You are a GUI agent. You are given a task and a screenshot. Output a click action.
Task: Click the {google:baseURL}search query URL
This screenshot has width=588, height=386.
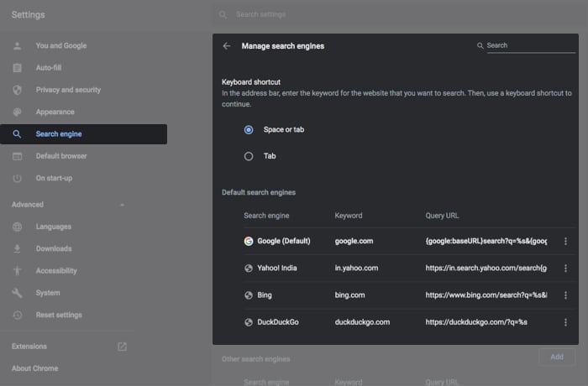click(486, 241)
